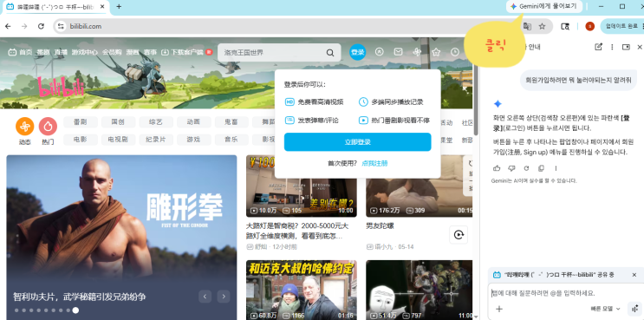Image resolution: width=644 pixels, height=320 pixels.
Task: Click the plus attach button in Gemini input
Action: tap(499, 309)
